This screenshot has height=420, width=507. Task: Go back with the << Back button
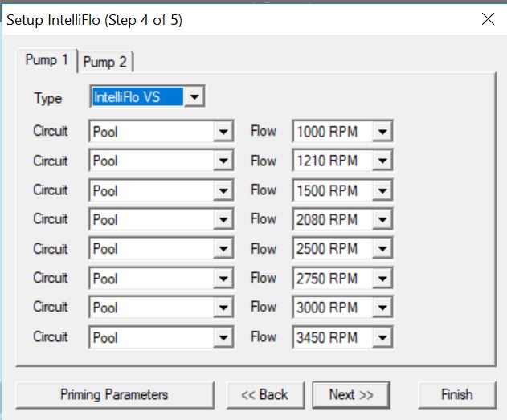265,395
